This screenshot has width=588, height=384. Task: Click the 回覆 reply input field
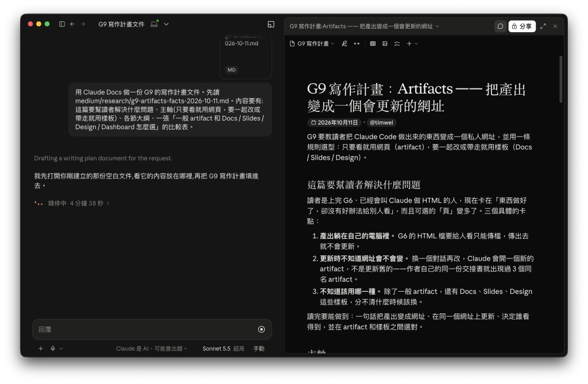click(x=146, y=329)
